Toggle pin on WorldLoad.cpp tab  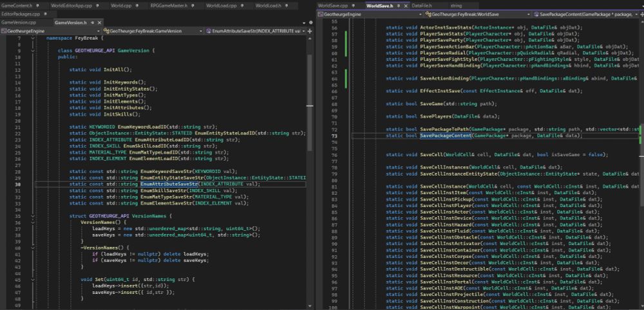(241, 6)
